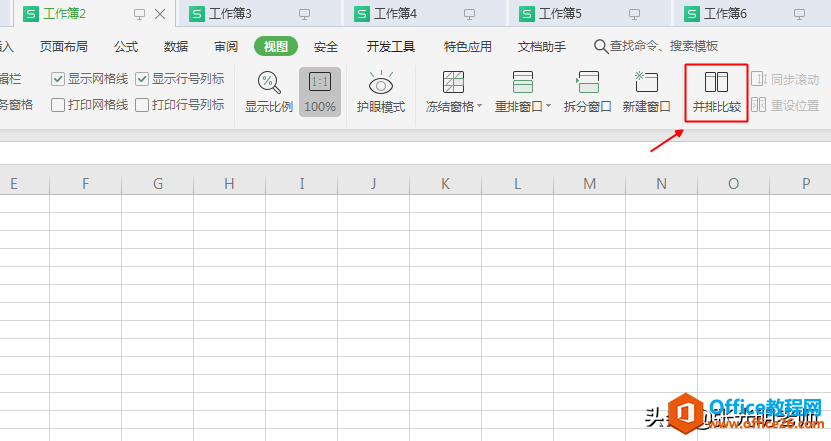The width and height of the screenshot is (831, 441).
Task: Toggle 显示网格线 checkbox
Action: pyautogui.click(x=58, y=80)
